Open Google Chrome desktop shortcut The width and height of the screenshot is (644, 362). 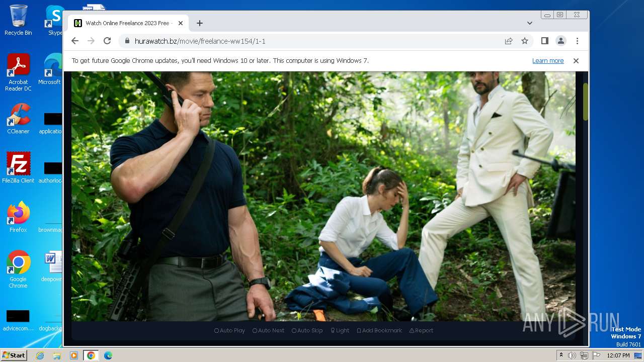(x=18, y=269)
